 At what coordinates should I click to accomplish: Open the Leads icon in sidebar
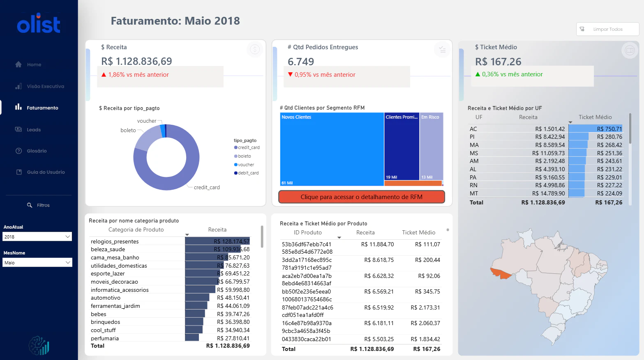coord(18,129)
